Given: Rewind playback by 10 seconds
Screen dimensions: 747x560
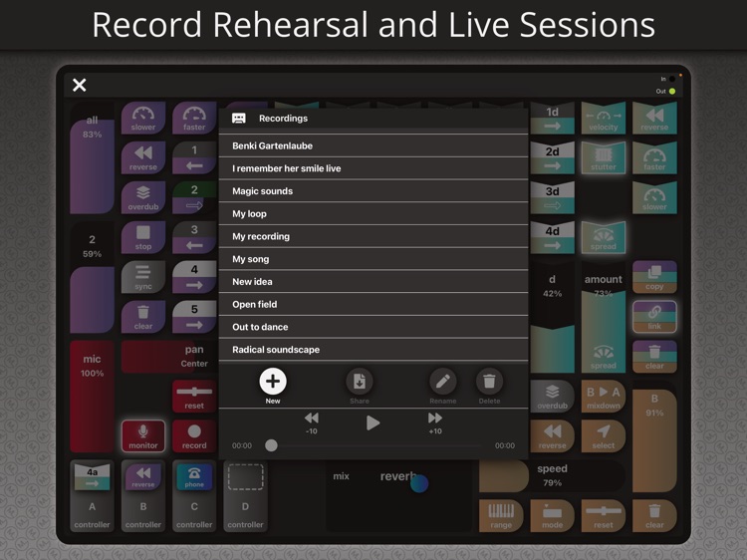Looking at the screenshot, I should click(311, 422).
